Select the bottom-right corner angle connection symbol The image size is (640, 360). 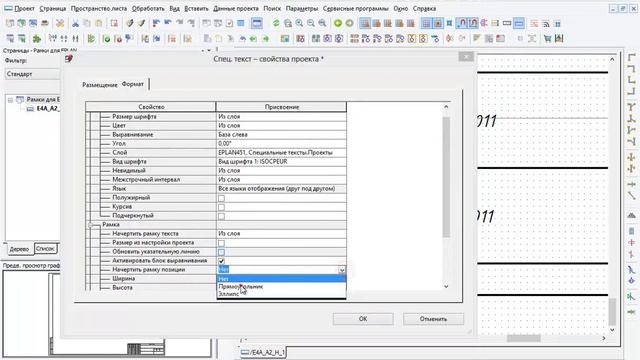click(x=631, y=90)
